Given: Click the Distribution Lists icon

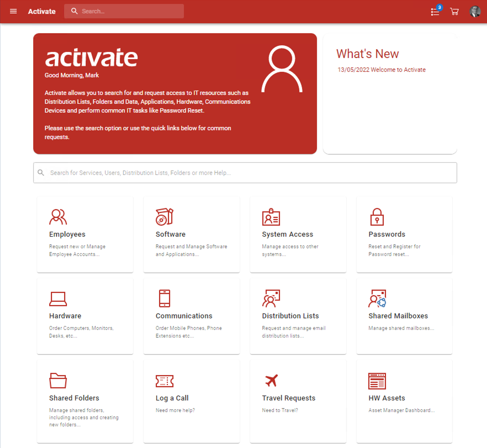Looking at the screenshot, I should pos(271,298).
